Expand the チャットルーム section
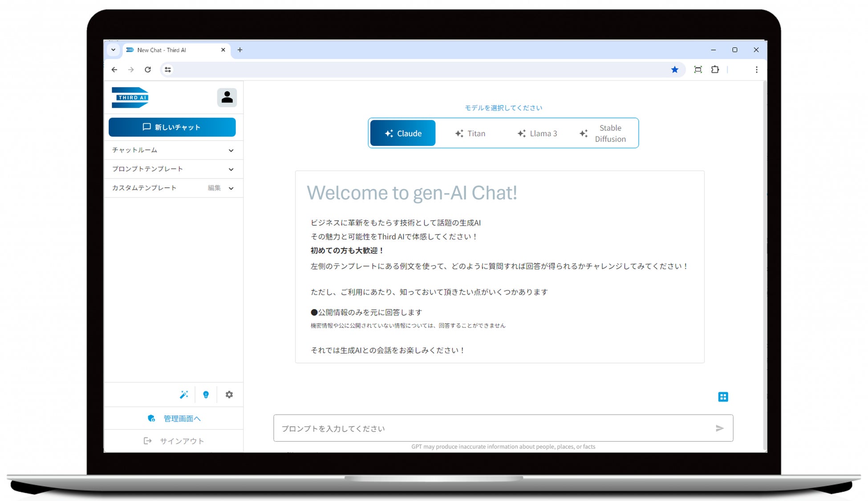The height and width of the screenshot is (501, 868). click(173, 150)
